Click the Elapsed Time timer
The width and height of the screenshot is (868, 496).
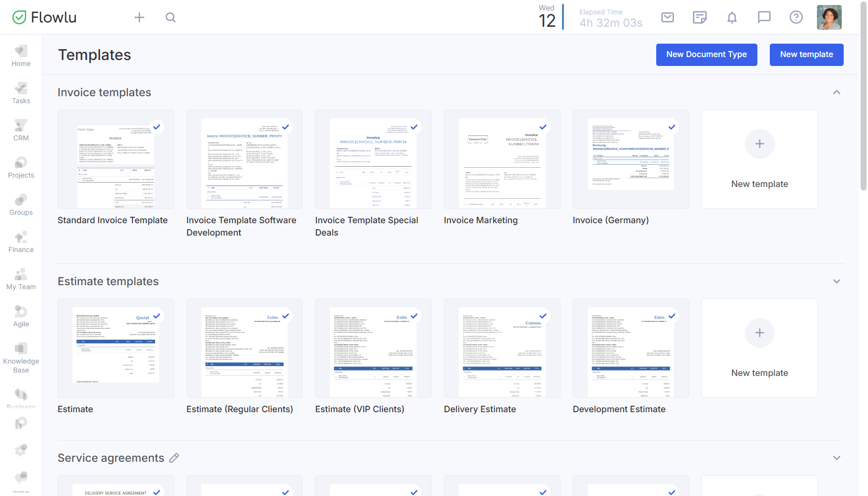pyautogui.click(x=611, y=18)
